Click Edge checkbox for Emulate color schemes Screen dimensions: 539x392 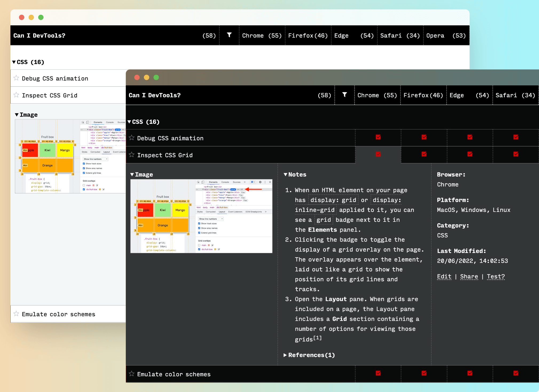pos(470,373)
